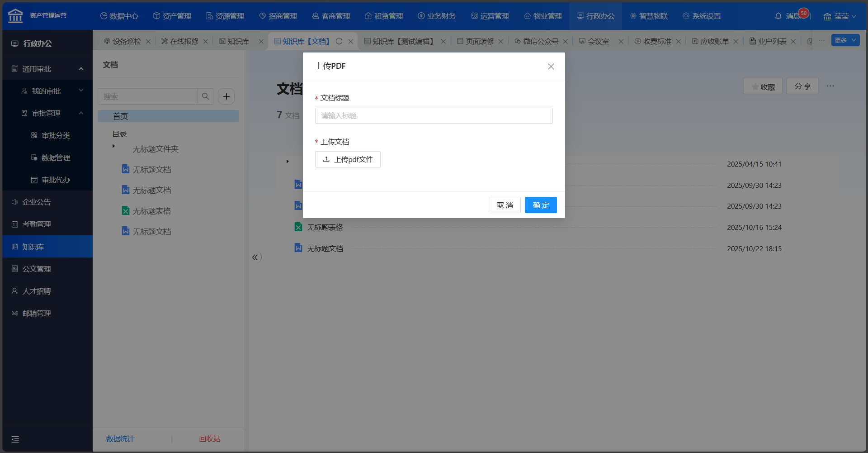Expand the 我的审批 submenu
This screenshot has width=868, height=453.
[81, 91]
